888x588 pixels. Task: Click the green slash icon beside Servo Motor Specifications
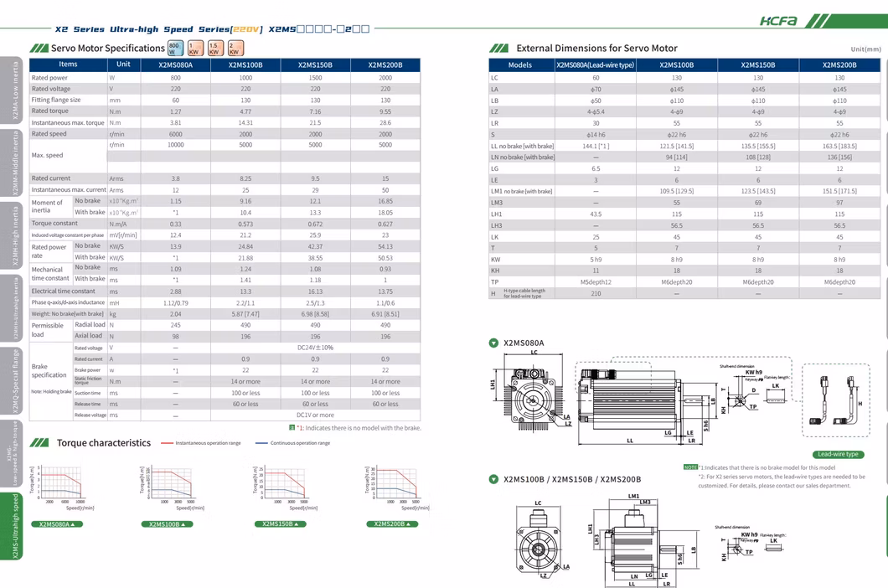pyautogui.click(x=39, y=48)
